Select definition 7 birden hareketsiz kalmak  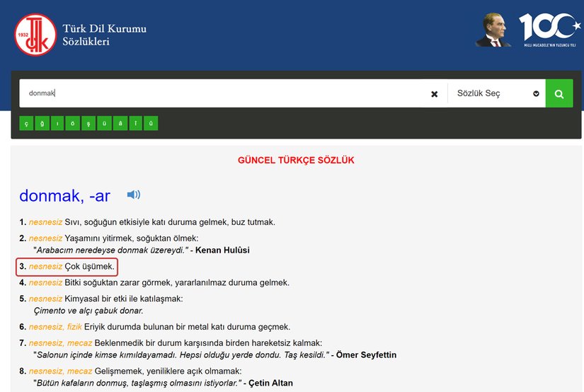pyautogui.click(x=171, y=343)
